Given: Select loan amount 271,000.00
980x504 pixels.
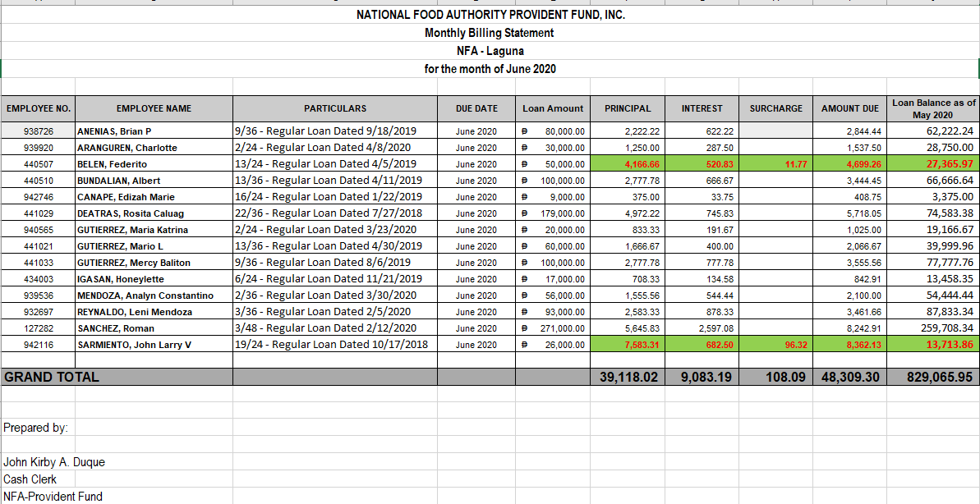Looking at the screenshot, I should point(553,328).
